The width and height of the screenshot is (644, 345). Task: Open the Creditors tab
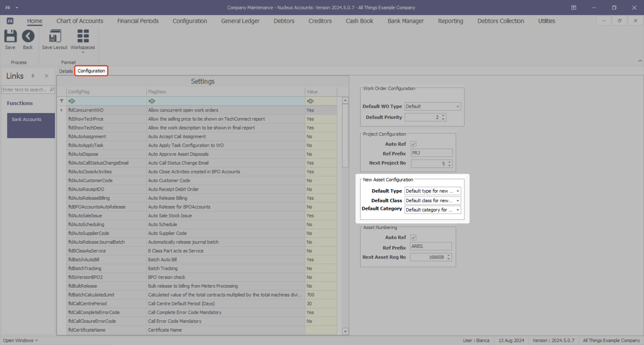point(320,21)
